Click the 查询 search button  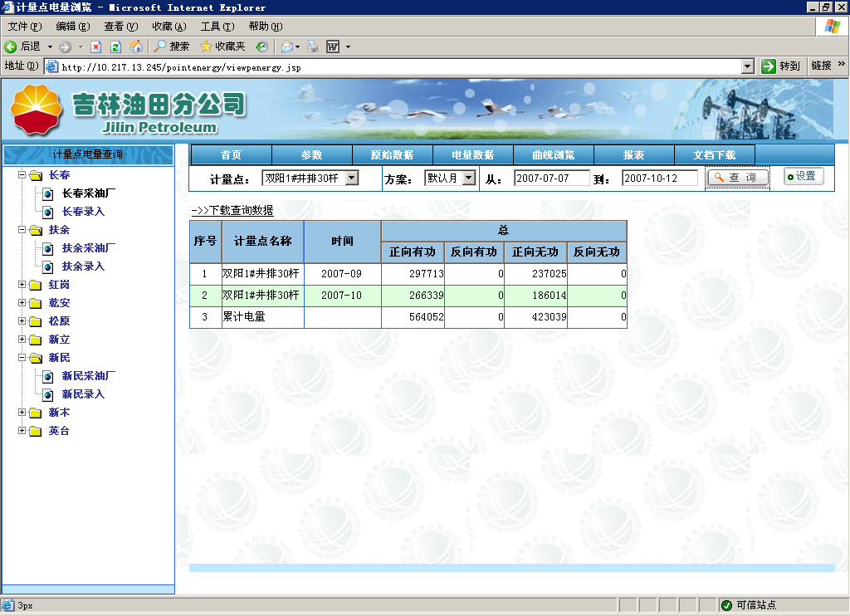pyautogui.click(x=737, y=178)
